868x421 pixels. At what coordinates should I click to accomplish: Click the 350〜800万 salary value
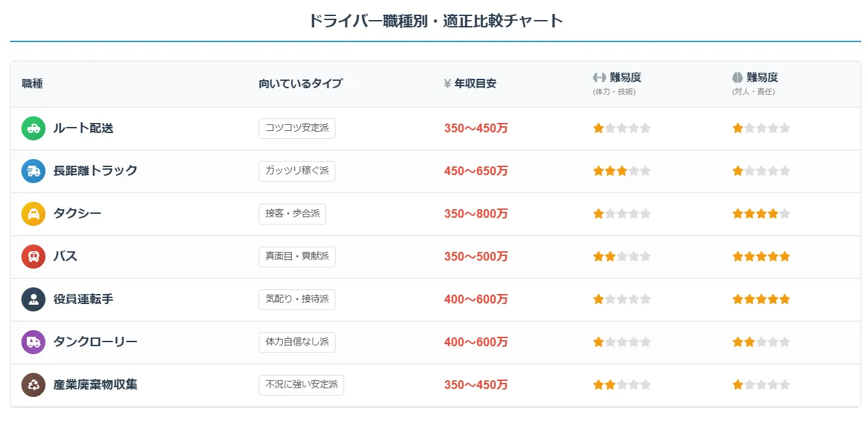pyautogui.click(x=476, y=214)
